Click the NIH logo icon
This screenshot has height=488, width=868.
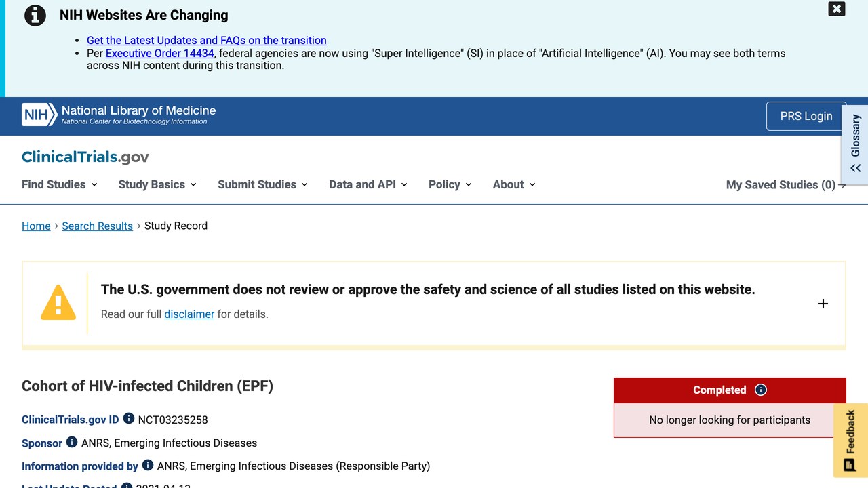point(39,115)
